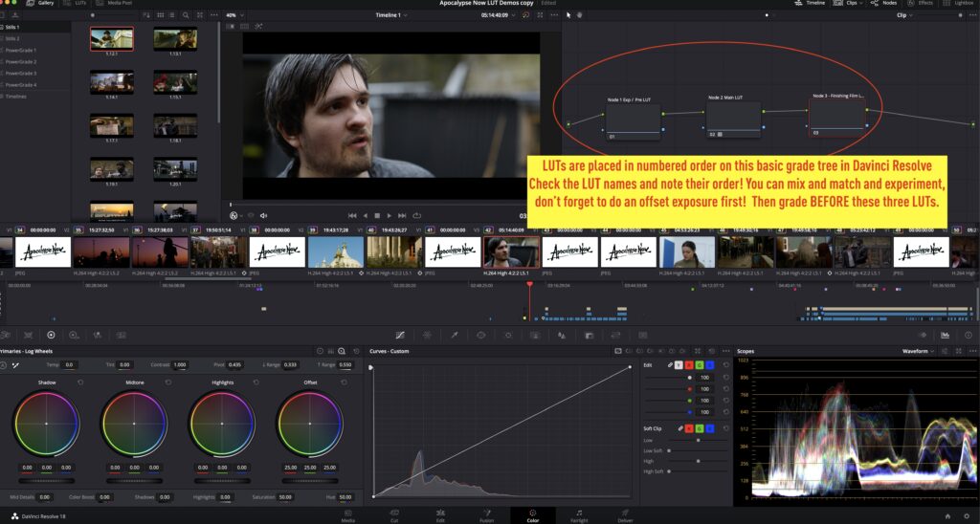Click the red curve intensity slider
The width and height of the screenshot is (980, 524).
(669, 389)
